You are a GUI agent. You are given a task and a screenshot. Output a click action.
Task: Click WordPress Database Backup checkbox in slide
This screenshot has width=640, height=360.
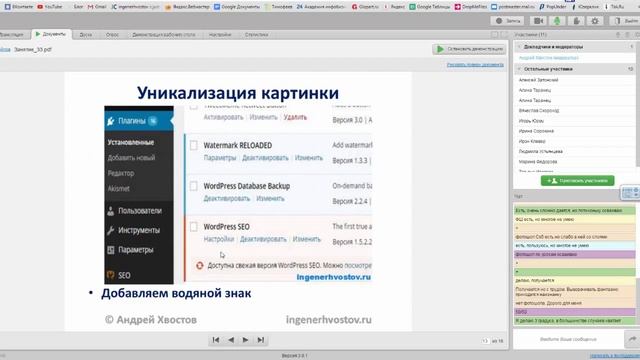[194, 186]
